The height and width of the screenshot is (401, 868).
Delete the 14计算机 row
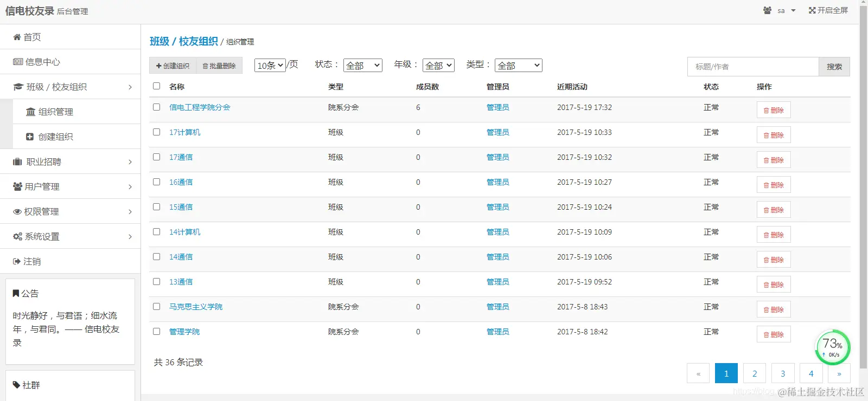coord(774,235)
